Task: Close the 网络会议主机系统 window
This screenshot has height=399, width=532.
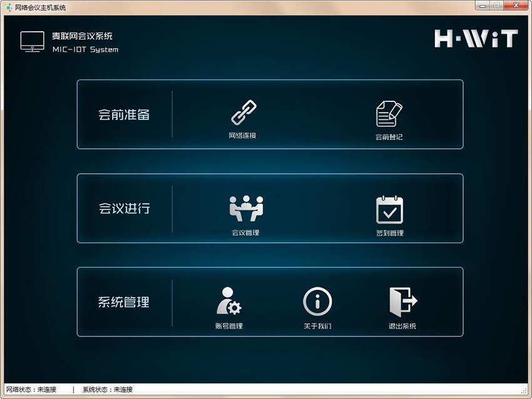Action: point(516,6)
